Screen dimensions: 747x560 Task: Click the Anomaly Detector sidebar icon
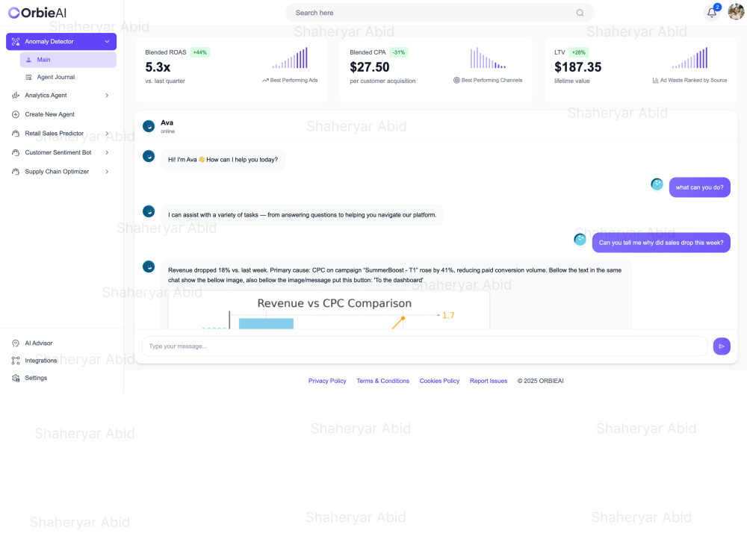click(16, 41)
